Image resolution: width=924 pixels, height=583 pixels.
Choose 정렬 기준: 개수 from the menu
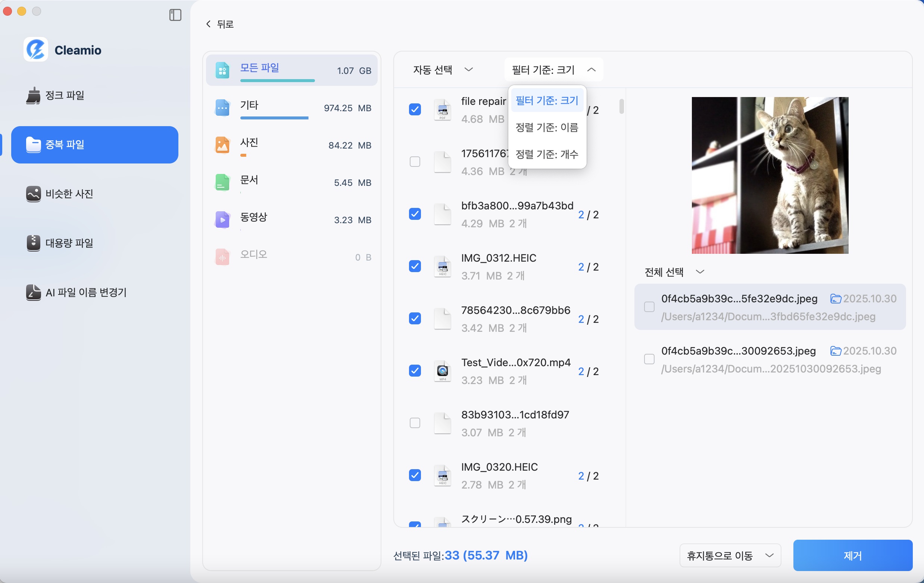547,154
